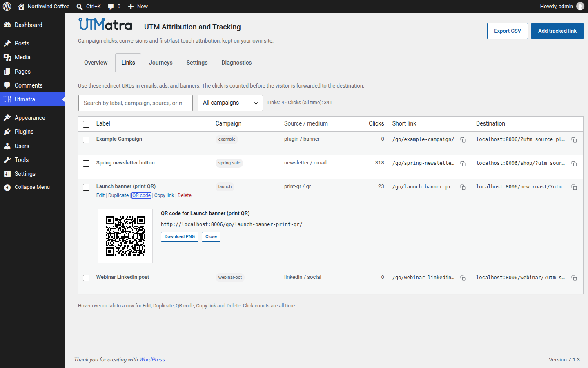This screenshot has height=368, width=588.
Task: Open the WordPress logo menu
Action: click(7, 7)
